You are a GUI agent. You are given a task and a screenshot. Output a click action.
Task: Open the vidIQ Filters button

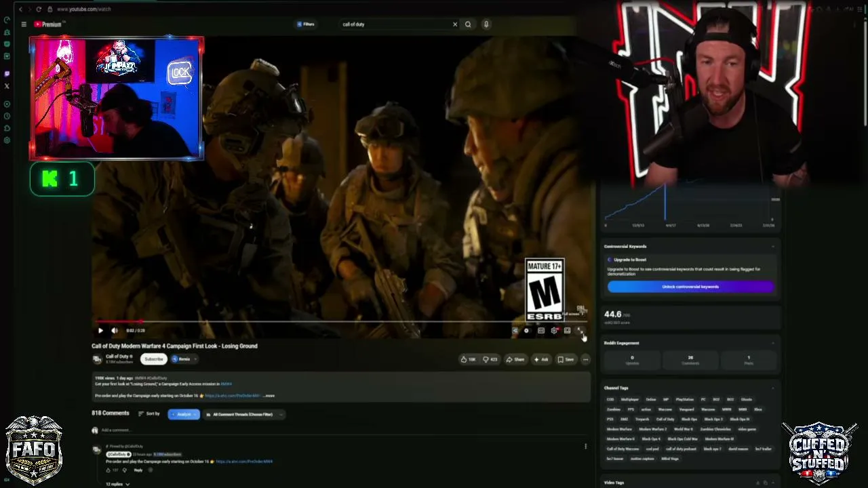pos(306,24)
